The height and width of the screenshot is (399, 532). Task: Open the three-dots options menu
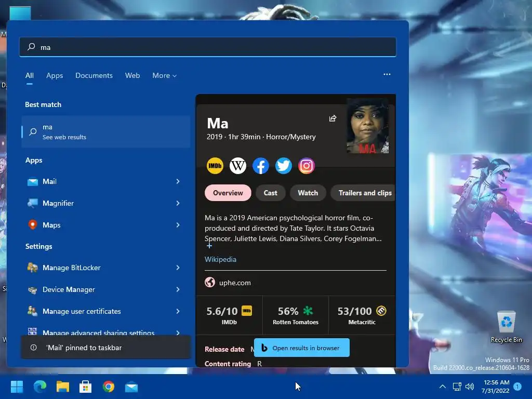pyautogui.click(x=387, y=74)
